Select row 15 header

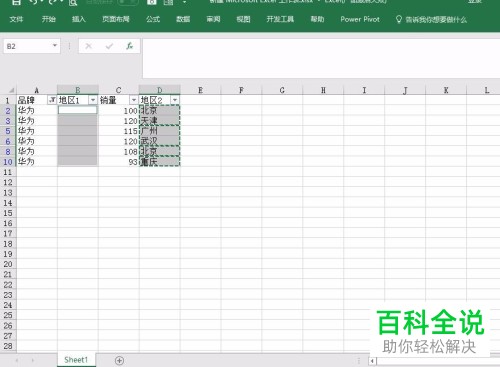tap(8, 213)
